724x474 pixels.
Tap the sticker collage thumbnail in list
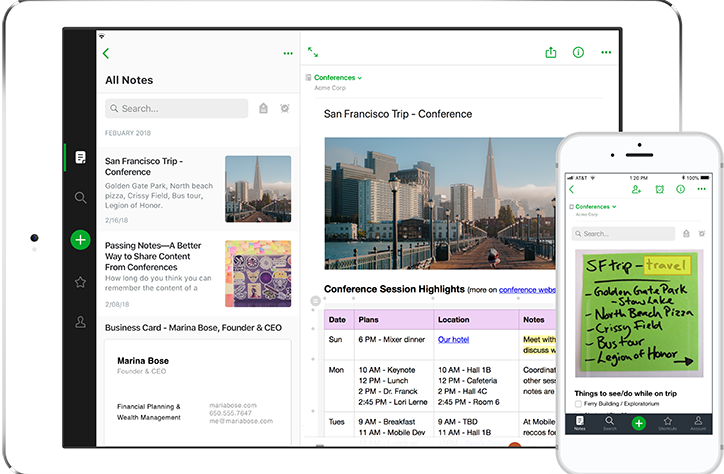[x=258, y=273]
